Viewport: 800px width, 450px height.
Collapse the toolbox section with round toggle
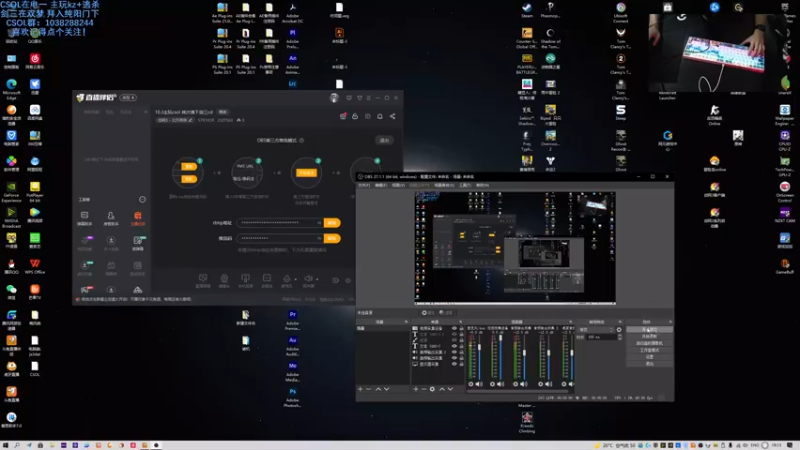point(142,199)
